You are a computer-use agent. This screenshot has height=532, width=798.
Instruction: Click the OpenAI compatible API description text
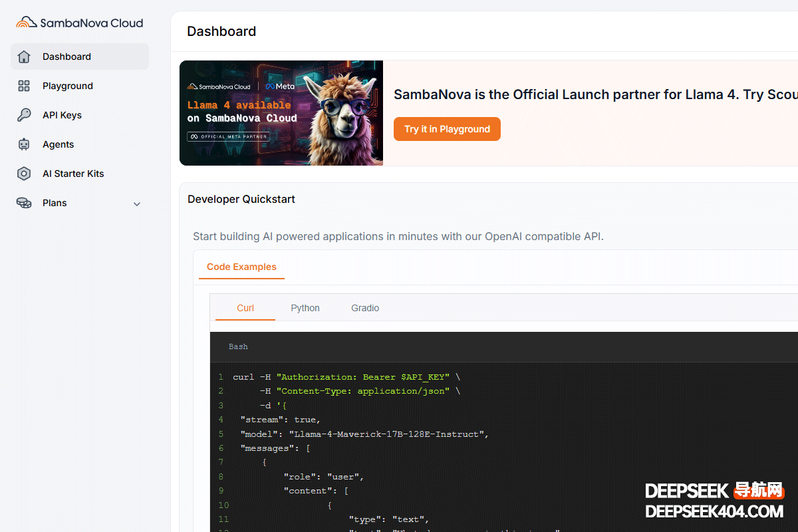coord(398,236)
